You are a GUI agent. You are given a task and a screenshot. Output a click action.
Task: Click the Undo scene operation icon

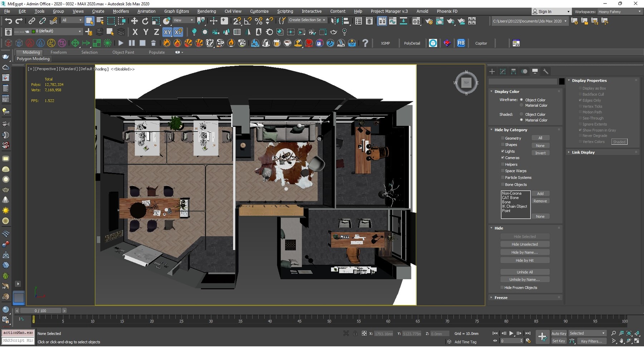point(9,20)
